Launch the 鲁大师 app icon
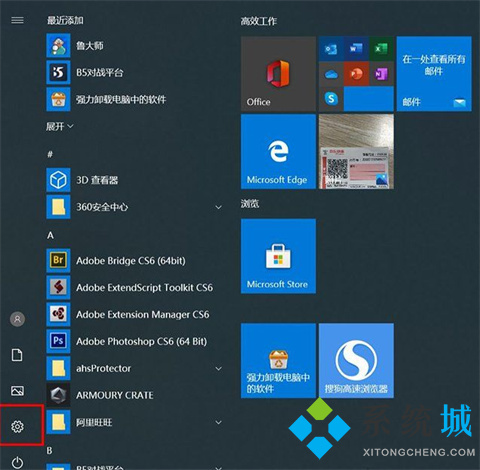This screenshot has height=470, width=480. (58, 46)
